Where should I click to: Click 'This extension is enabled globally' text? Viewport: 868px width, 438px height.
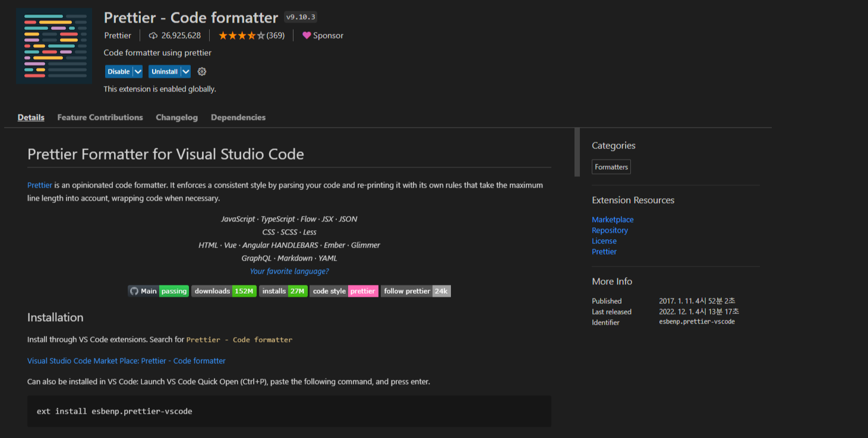pos(160,89)
